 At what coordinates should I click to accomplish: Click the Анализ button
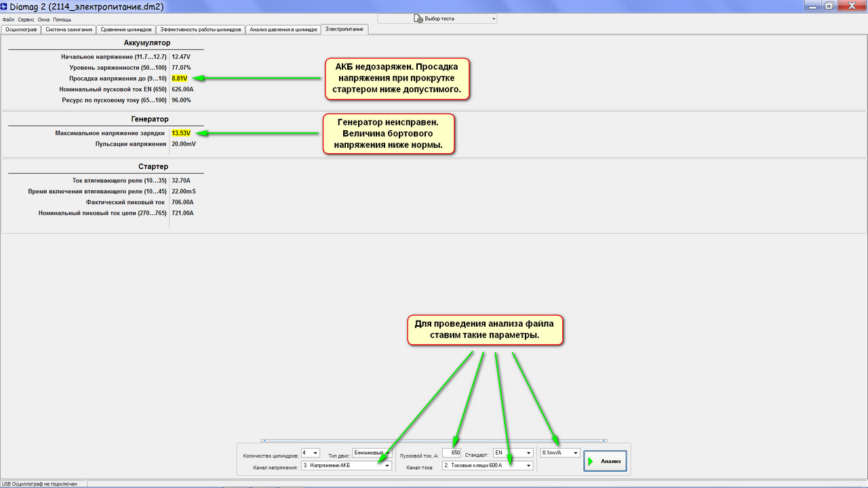pos(605,462)
